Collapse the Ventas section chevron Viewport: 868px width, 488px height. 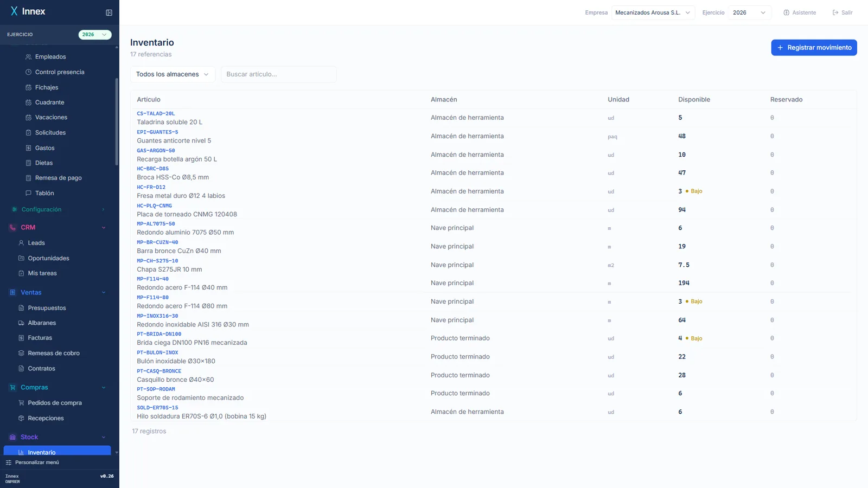(x=104, y=293)
